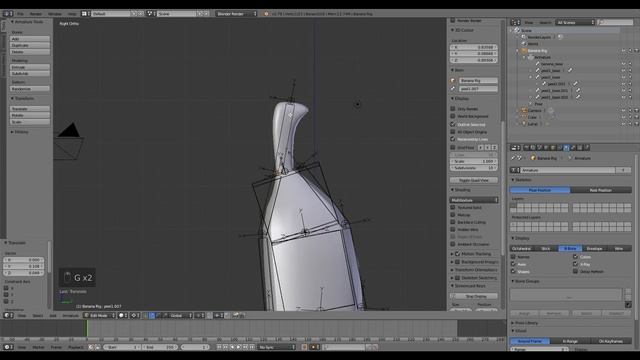
Task: Click jump to end frame control
Action: [x=252, y=347]
